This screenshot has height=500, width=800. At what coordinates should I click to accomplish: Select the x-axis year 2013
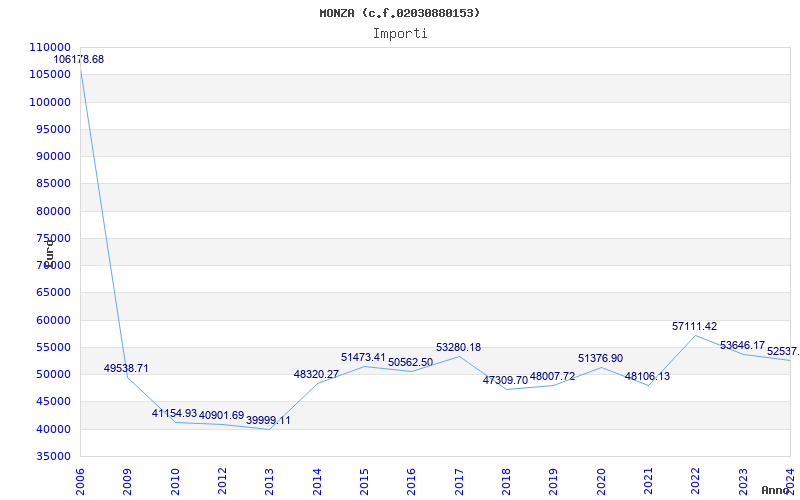click(269, 482)
